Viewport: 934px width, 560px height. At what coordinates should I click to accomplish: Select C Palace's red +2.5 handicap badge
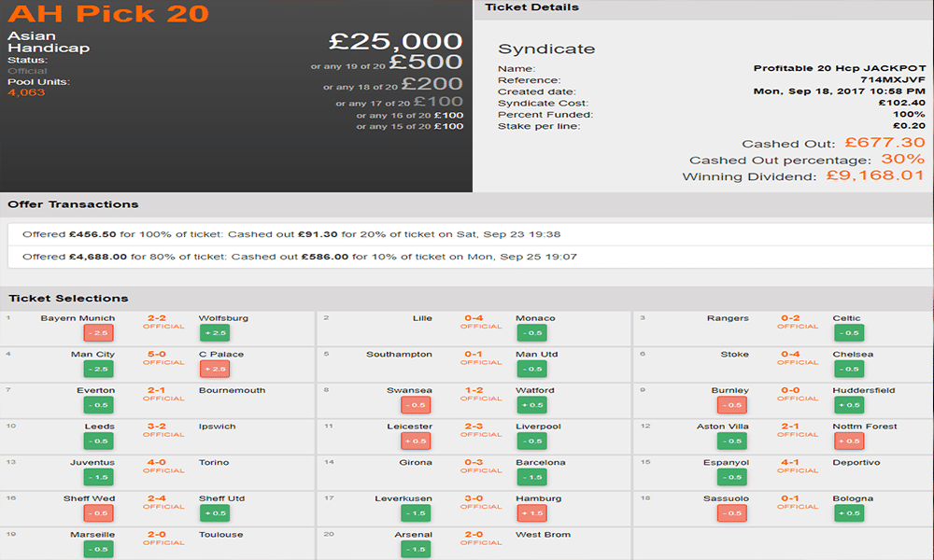pos(214,369)
